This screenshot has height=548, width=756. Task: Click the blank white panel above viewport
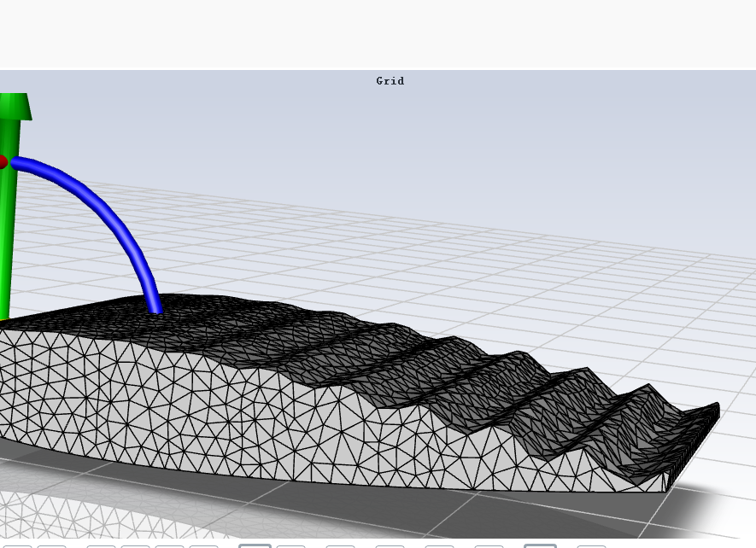coord(376,34)
